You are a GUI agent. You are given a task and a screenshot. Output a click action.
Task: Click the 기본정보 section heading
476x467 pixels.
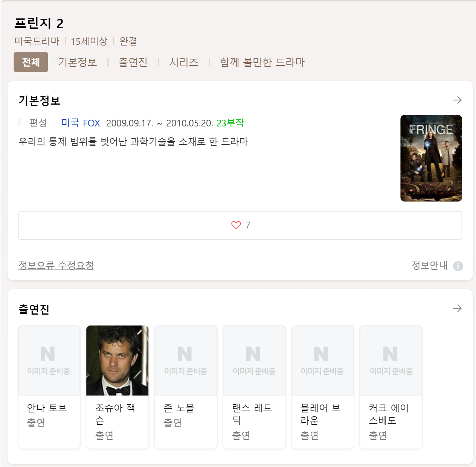coord(40,100)
